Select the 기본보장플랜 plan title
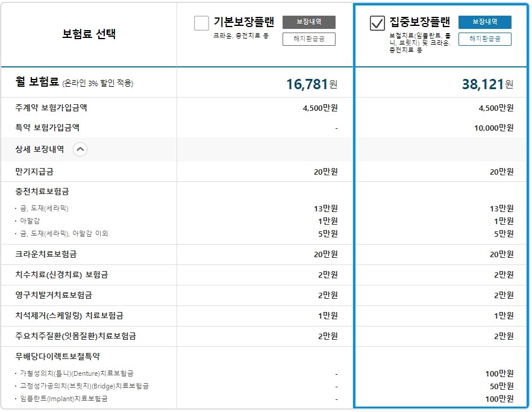The width and height of the screenshot is (532, 412). coord(243,22)
